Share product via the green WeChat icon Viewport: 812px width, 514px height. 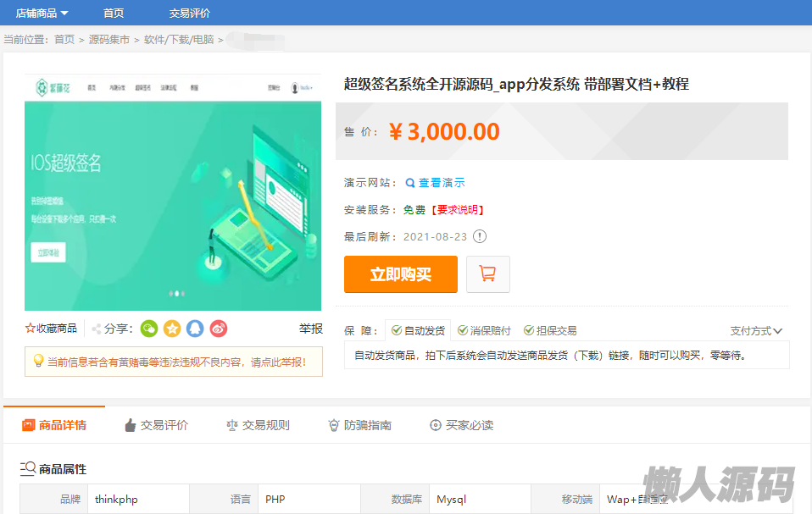click(x=149, y=329)
